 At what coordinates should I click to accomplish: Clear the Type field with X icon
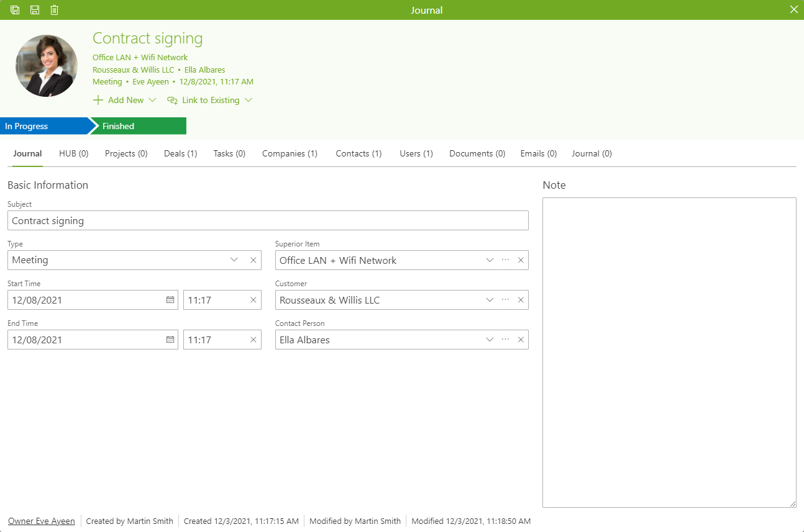pyautogui.click(x=253, y=260)
